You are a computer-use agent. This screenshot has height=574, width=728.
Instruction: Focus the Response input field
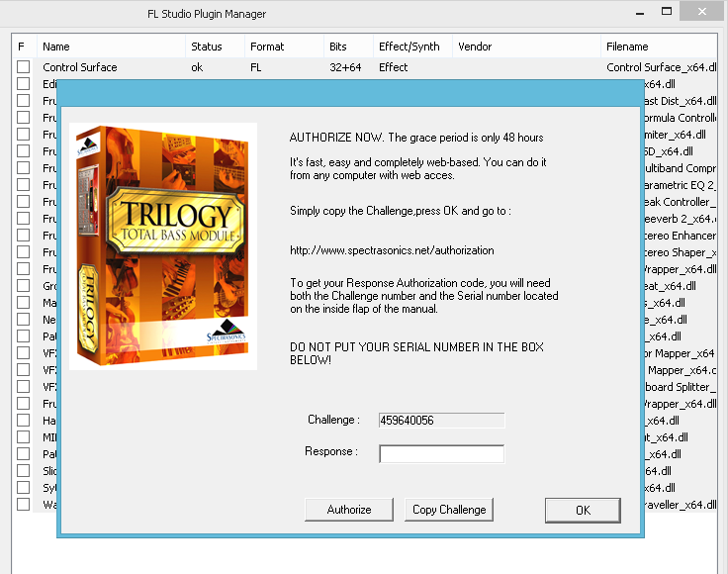click(441, 454)
